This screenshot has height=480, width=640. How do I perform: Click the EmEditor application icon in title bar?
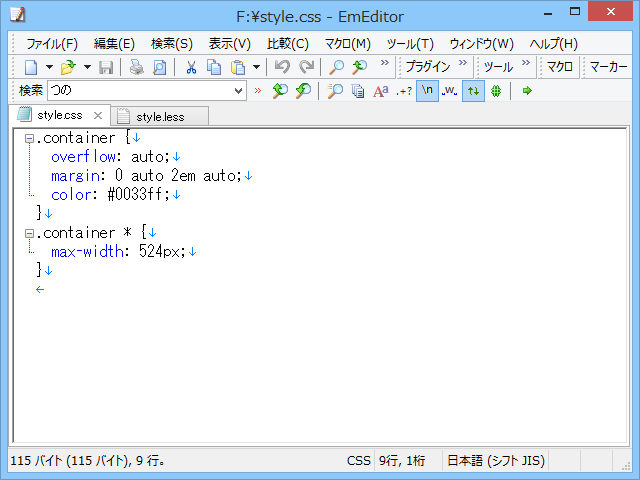point(18,15)
